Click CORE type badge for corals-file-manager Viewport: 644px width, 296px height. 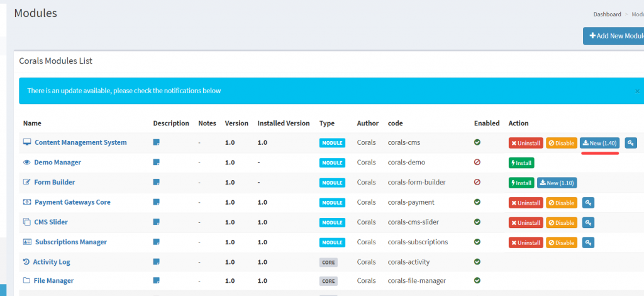click(x=328, y=281)
